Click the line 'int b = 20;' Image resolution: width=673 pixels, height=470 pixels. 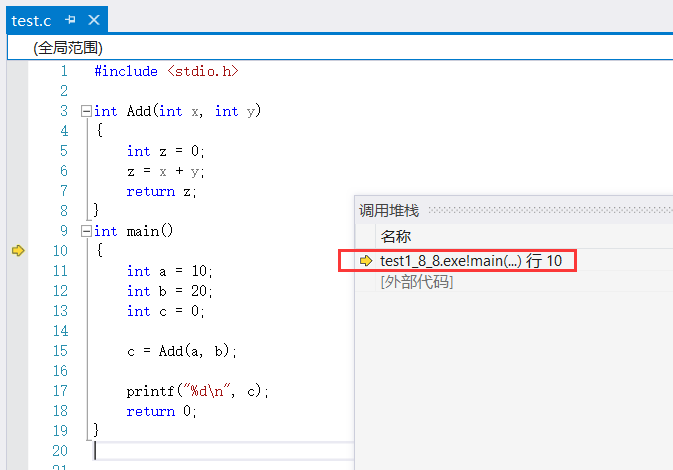(x=170, y=291)
